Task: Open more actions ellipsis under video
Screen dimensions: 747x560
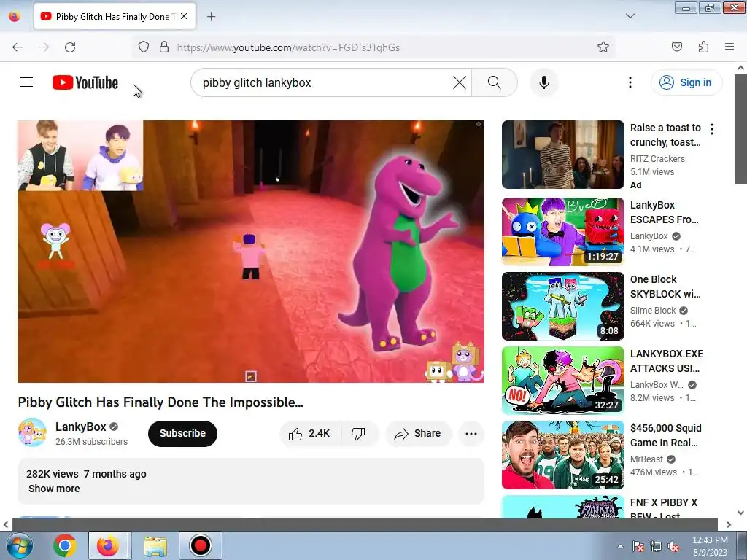Action: coord(471,433)
